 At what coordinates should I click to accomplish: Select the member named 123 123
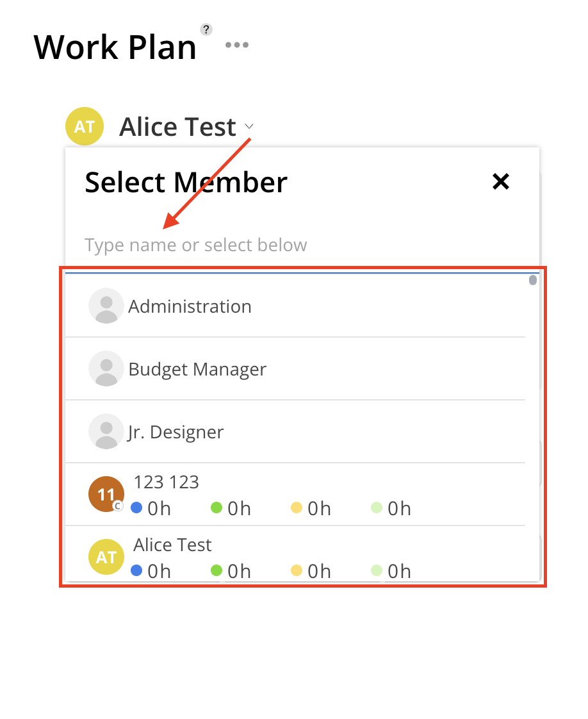click(x=166, y=482)
